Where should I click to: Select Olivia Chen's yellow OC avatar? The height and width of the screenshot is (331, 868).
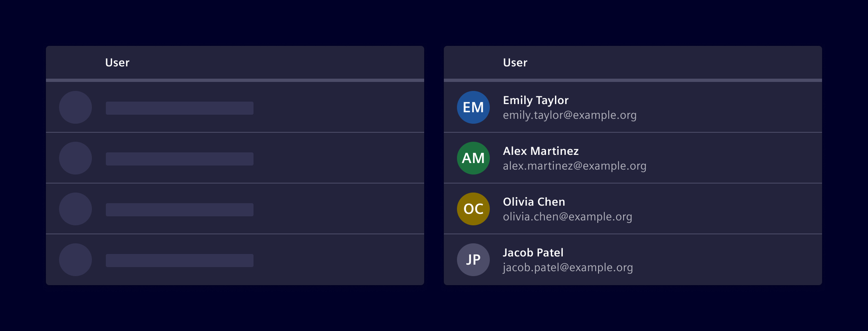[x=473, y=209]
